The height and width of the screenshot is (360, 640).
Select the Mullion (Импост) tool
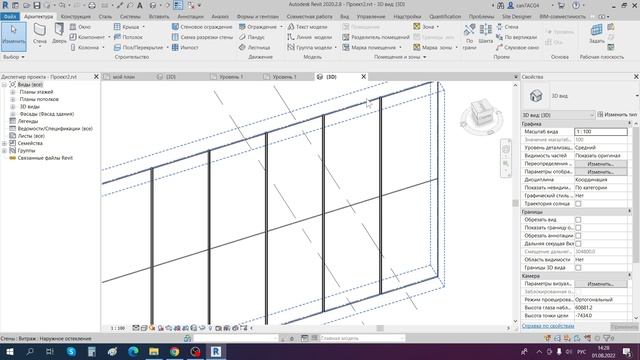(x=185, y=47)
